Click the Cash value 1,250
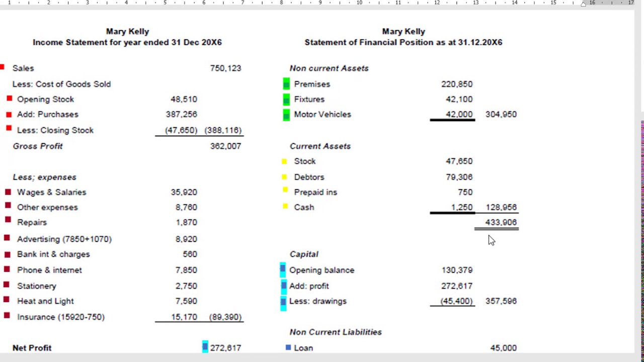This screenshot has width=644, height=362. tap(462, 208)
